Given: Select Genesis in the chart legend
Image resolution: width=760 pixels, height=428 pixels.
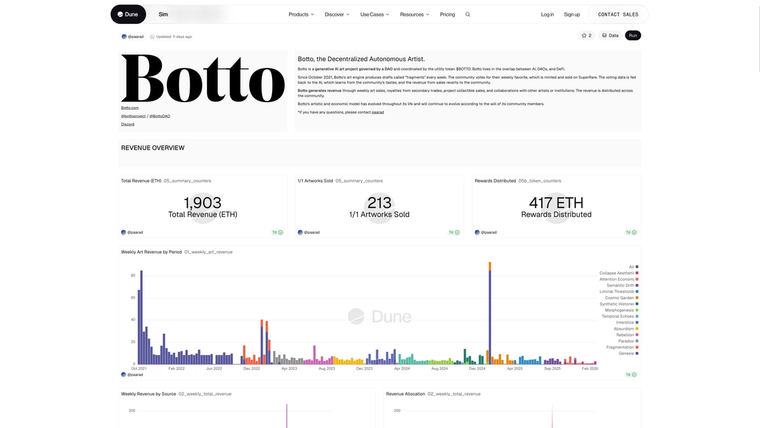Looking at the screenshot, I should [628, 353].
